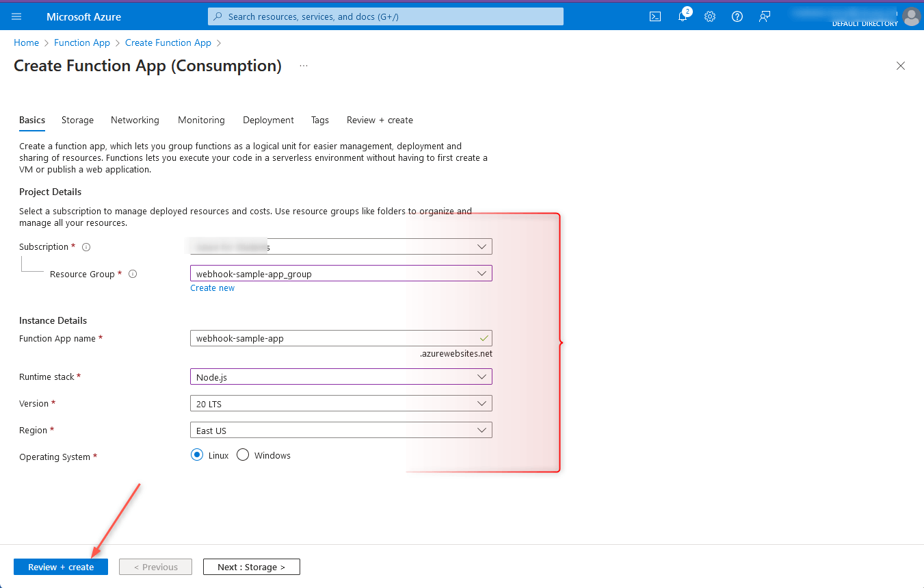The width and height of the screenshot is (924, 588).
Task: Click the Review + create button
Action: click(x=60, y=566)
